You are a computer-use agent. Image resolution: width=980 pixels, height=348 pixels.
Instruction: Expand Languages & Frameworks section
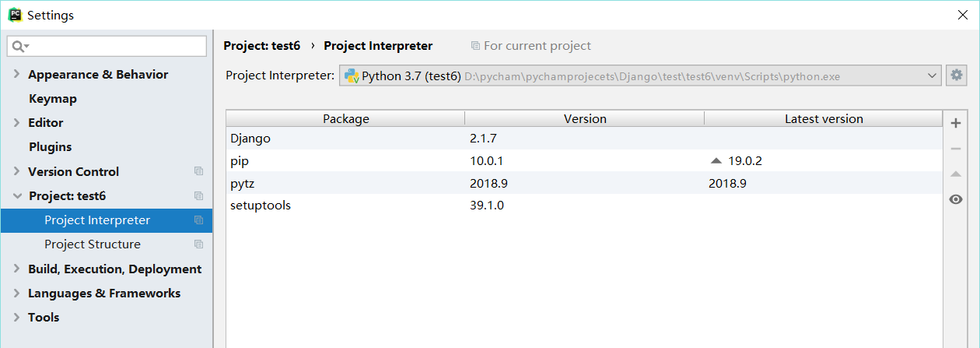pyautogui.click(x=16, y=294)
